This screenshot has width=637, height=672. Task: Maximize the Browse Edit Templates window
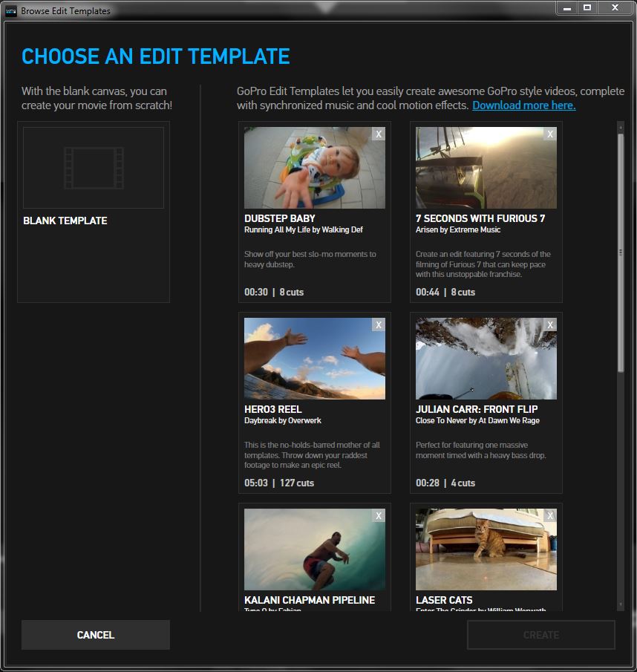[587, 8]
